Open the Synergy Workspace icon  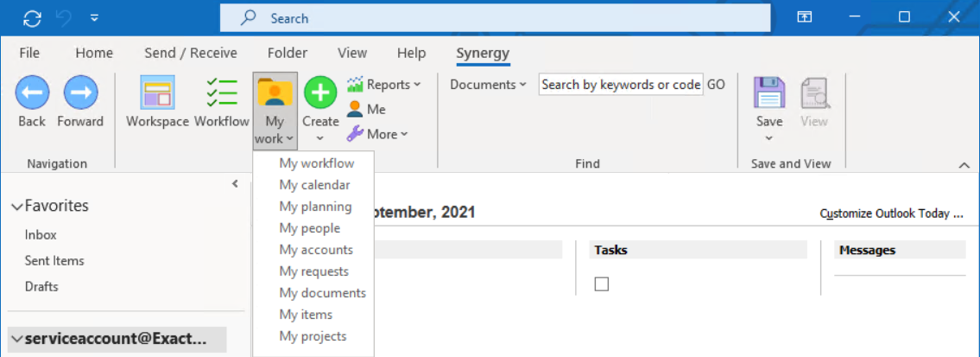click(x=157, y=93)
